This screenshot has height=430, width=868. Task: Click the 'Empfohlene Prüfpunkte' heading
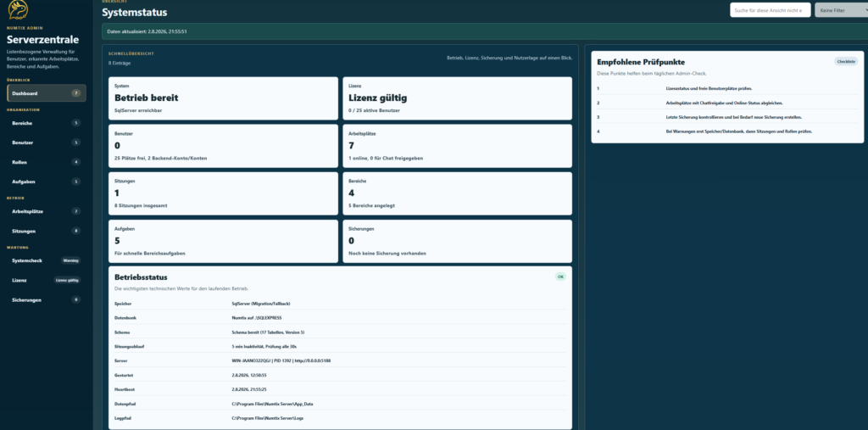(641, 62)
